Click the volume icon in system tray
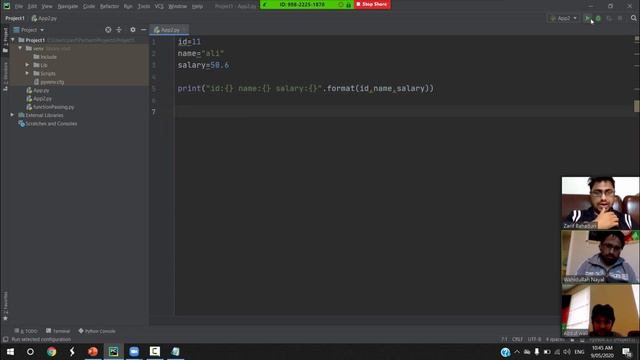Viewport: 640px width, 360px height. click(x=567, y=351)
